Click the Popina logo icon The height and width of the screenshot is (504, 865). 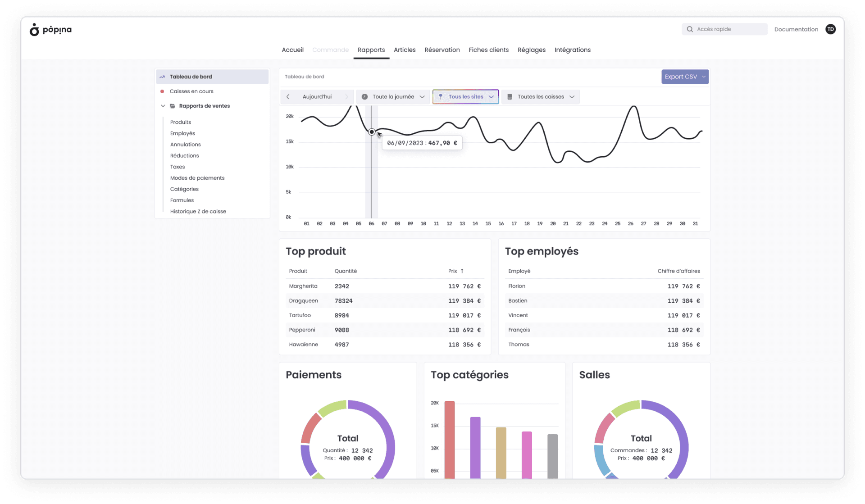click(x=34, y=30)
